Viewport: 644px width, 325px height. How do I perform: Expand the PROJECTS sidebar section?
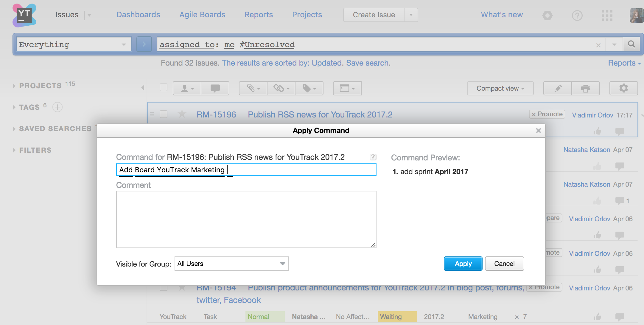(40, 86)
